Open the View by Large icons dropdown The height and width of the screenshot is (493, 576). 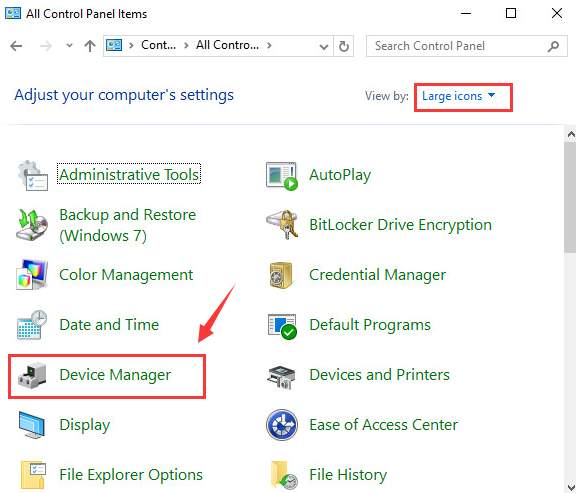[x=458, y=96]
